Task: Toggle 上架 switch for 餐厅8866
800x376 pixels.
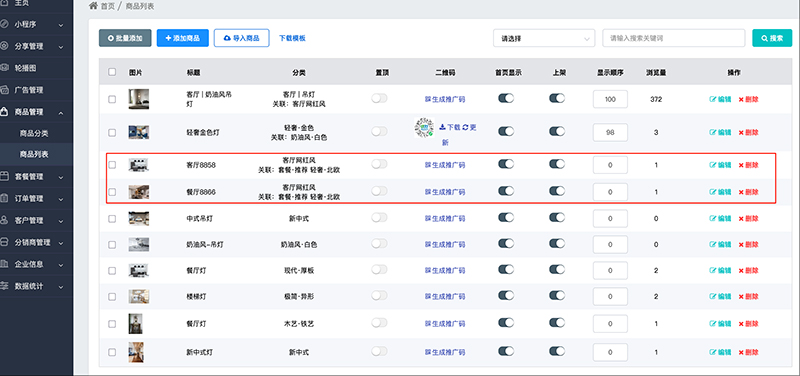Action: pyautogui.click(x=557, y=191)
